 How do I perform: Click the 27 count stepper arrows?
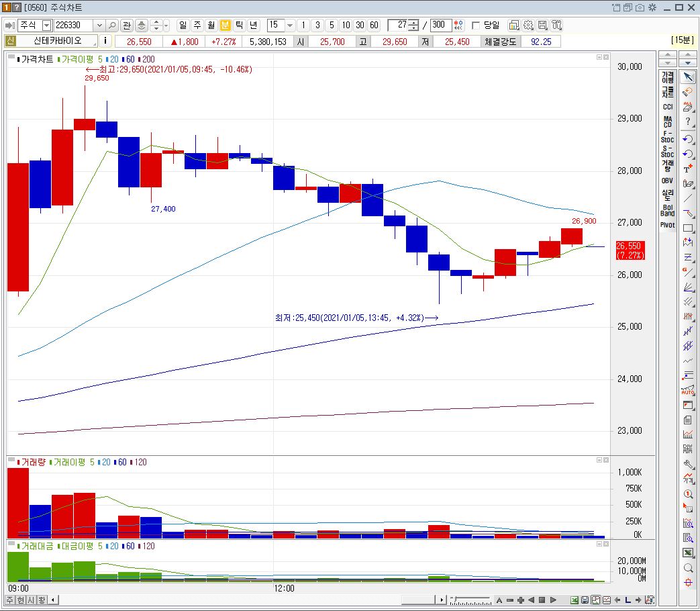point(414,26)
